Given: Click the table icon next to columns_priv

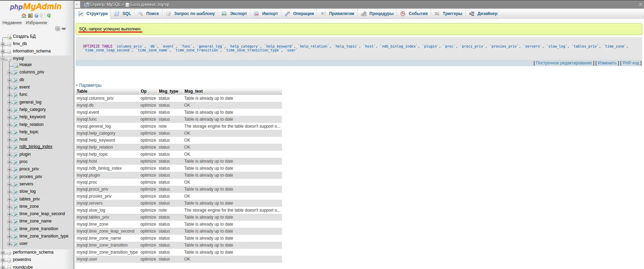Looking at the screenshot, I should [x=15, y=72].
